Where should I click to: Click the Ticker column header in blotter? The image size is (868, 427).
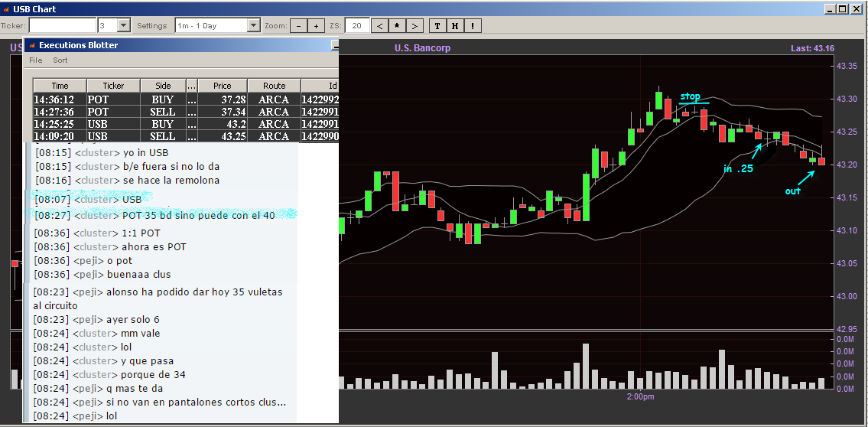tap(113, 86)
